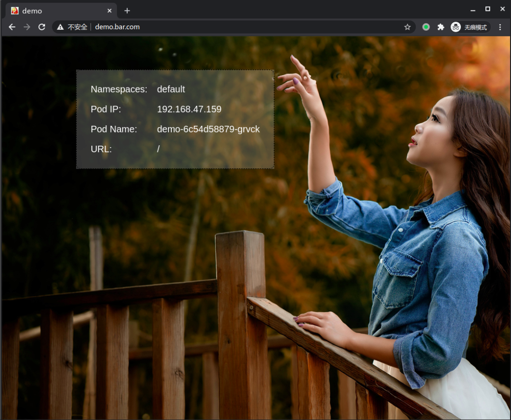Click the Namespaces: label
511x420 pixels.
coord(119,89)
